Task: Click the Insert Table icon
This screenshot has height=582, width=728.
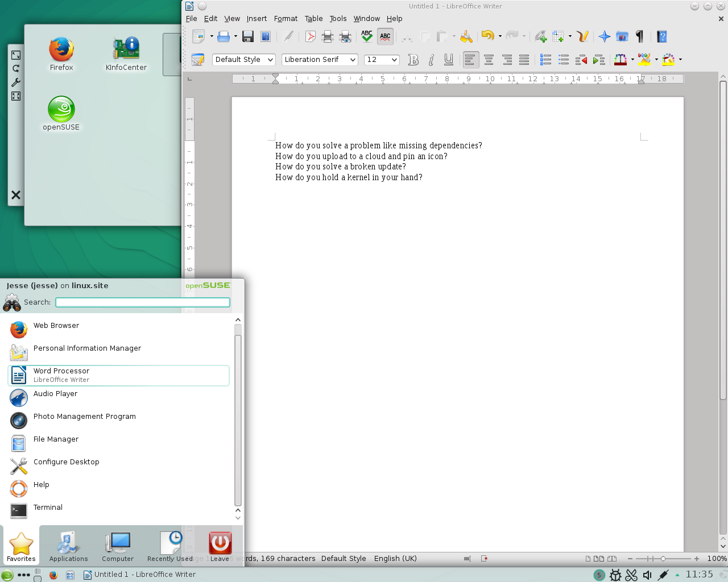Action: coord(558,36)
